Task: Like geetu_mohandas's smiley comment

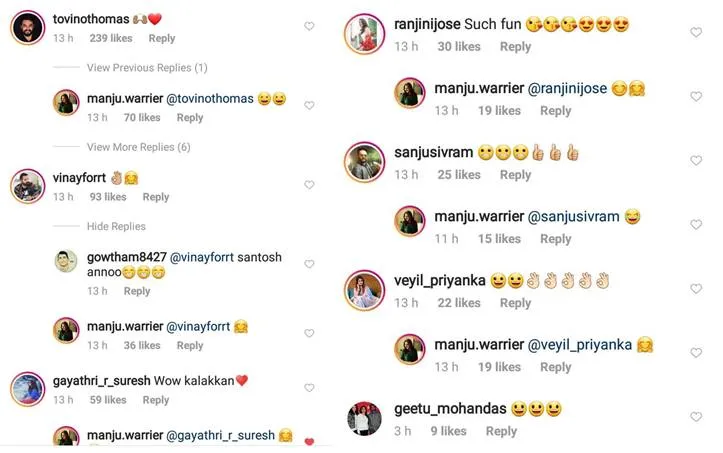Action: coord(696,417)
